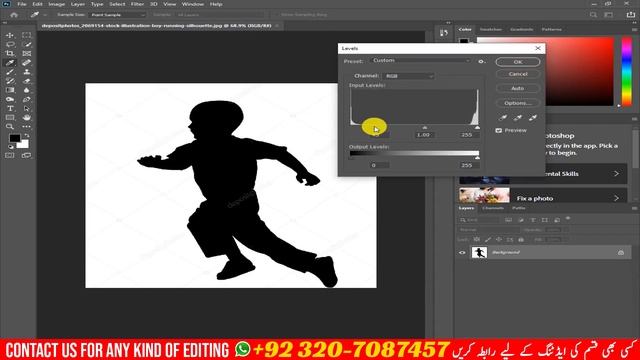The height and width of the screenshot is (360, 640).
Task: Open the Layers panel flyout menu
Action: (x=634, y=208)
